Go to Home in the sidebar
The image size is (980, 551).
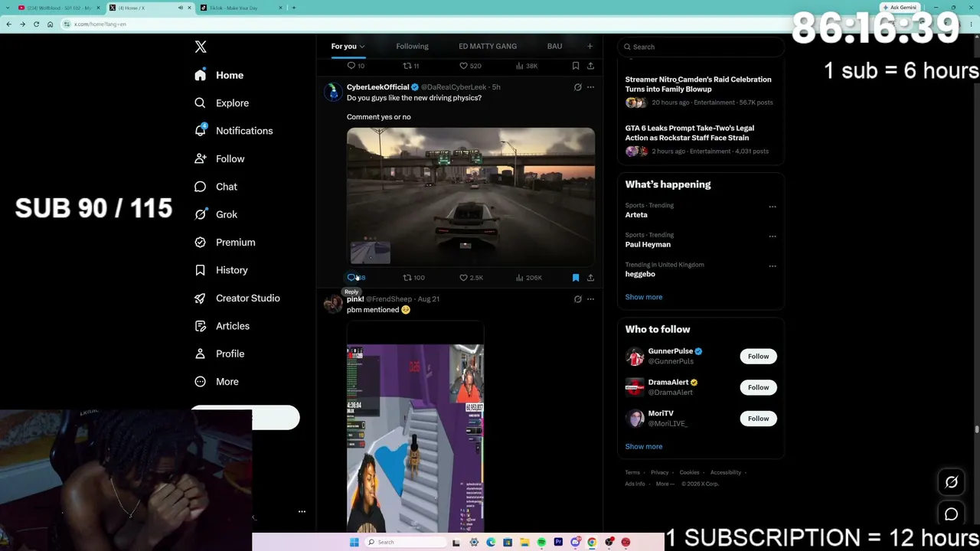click(219, 76)
